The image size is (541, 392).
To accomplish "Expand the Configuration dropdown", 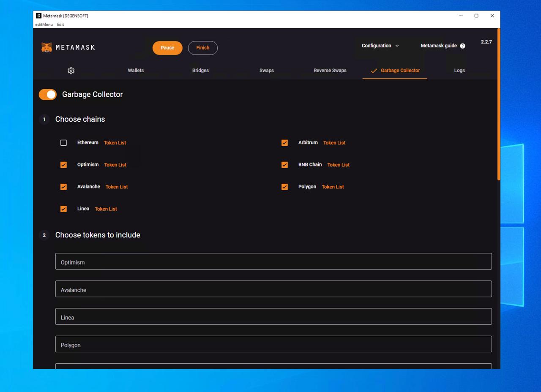I will [380, 46].
